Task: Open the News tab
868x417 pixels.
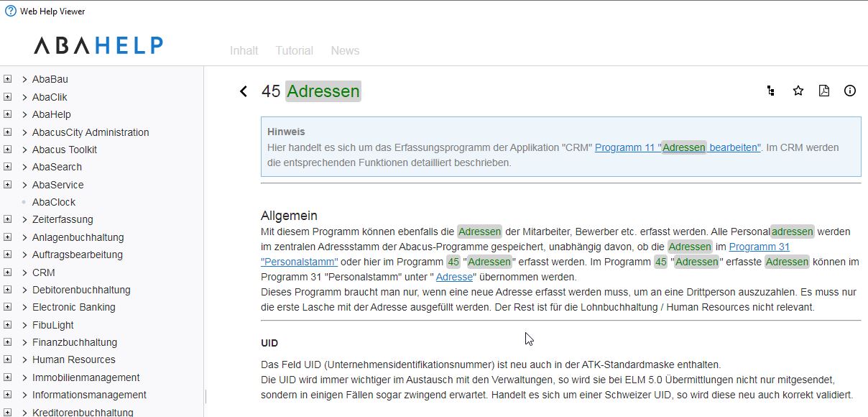Action: pos(345,50)
